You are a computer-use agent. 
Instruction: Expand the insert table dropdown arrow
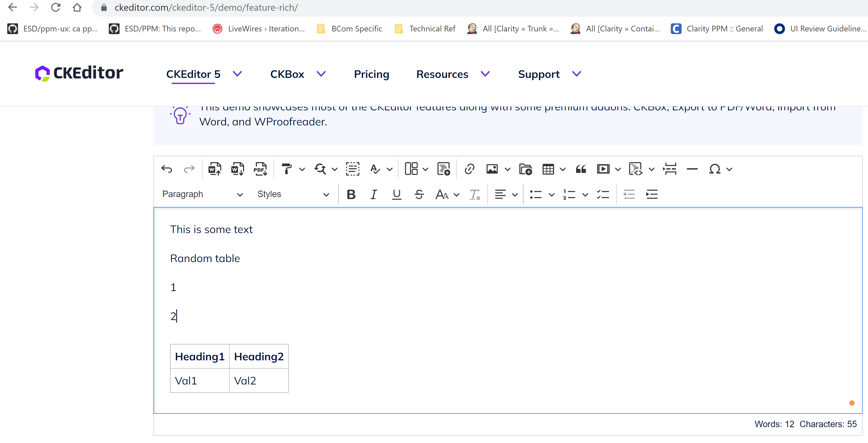pos(562,169)
